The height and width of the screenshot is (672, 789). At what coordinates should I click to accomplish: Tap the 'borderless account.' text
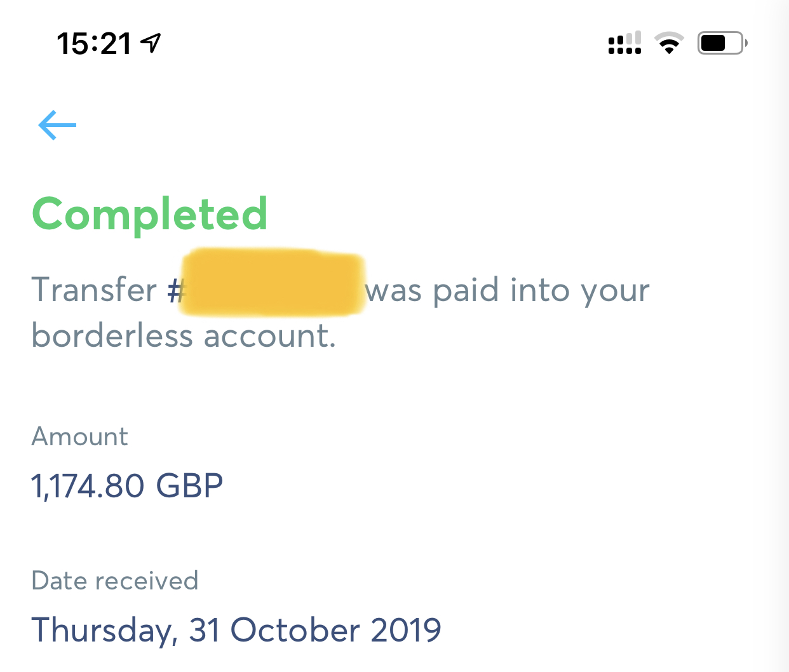184,336
